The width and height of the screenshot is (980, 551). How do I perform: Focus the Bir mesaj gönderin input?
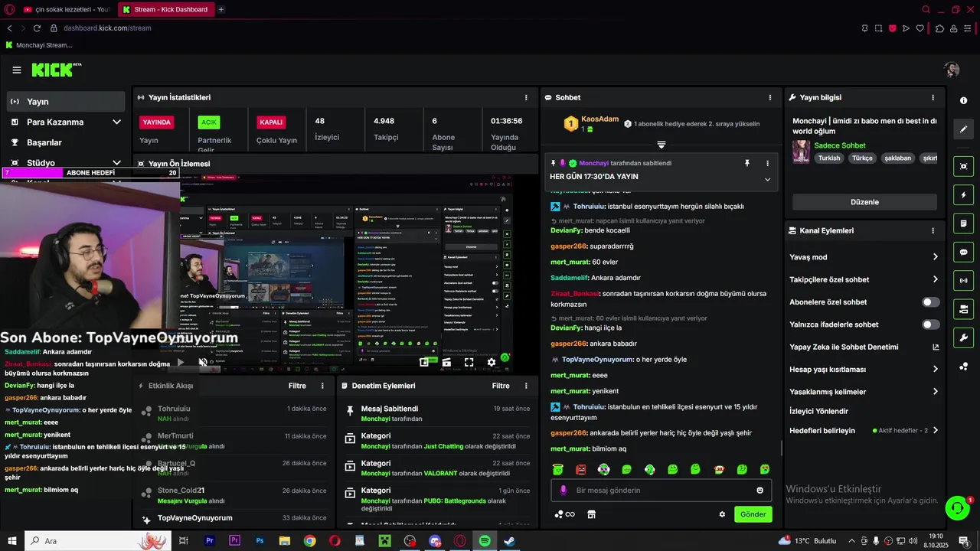point(661,491)
